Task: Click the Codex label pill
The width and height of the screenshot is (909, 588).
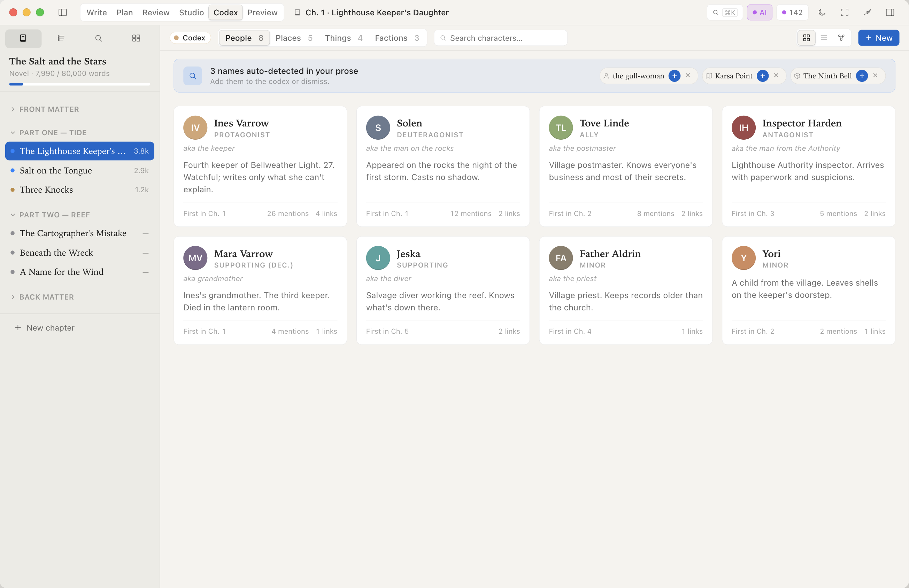Action: 190,38
